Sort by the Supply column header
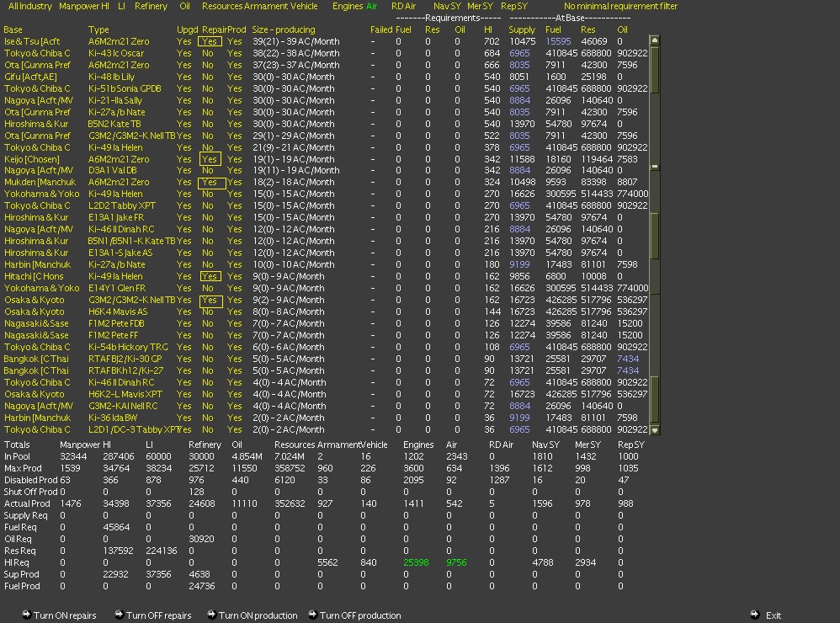The width and height of the screenshot is (840, 623). pos(522,30)
